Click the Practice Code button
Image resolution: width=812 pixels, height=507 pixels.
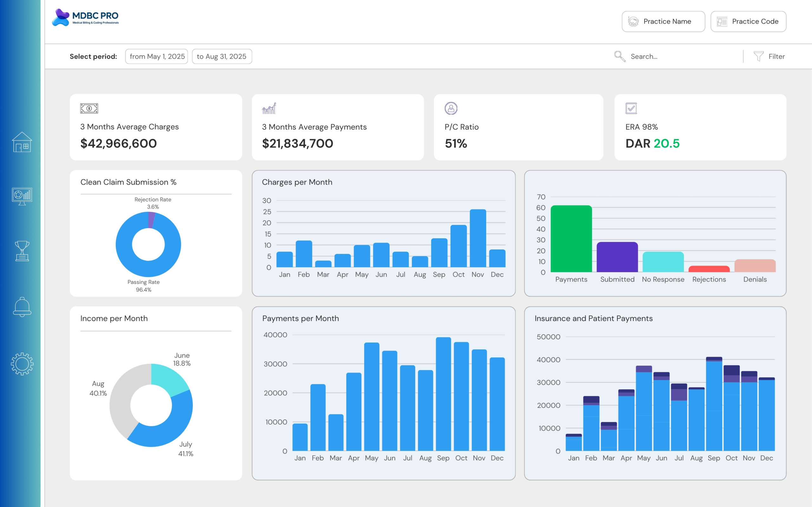pyautogui.click(x=748, y=21)
